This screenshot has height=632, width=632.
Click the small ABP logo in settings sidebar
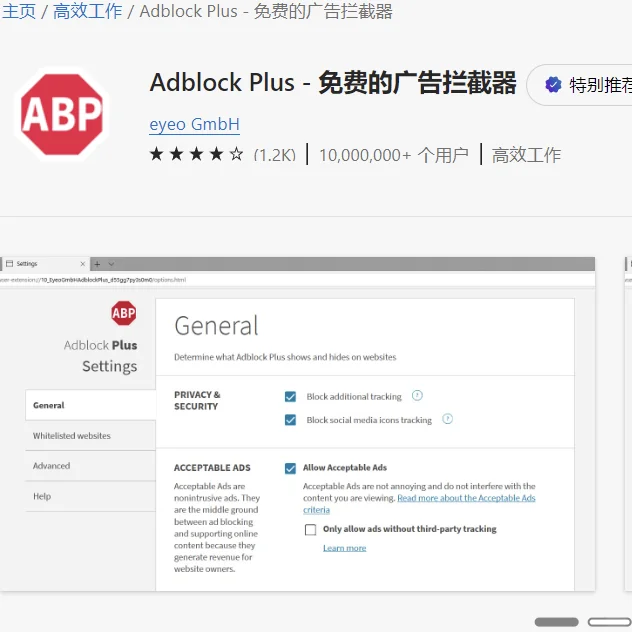tap(124, 313)
